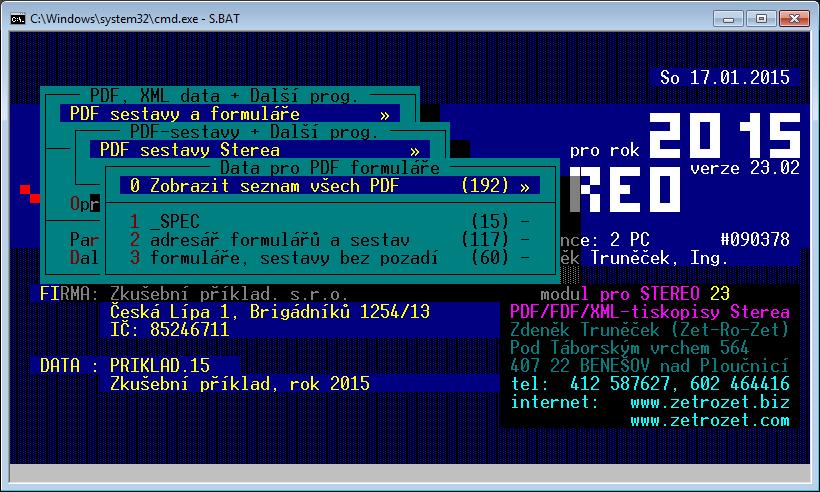
Task: Click the (117) count value
Action: (x=485, y=240)
